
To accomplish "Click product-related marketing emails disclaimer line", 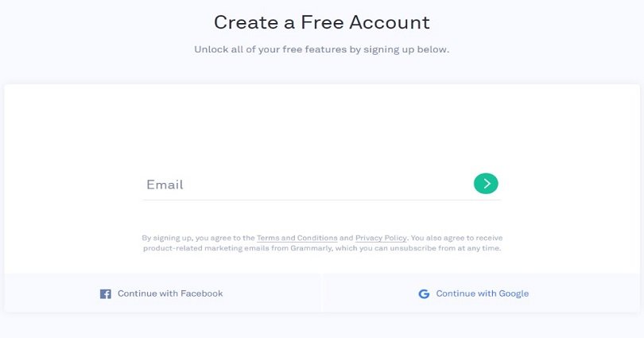I will [322, 248].
